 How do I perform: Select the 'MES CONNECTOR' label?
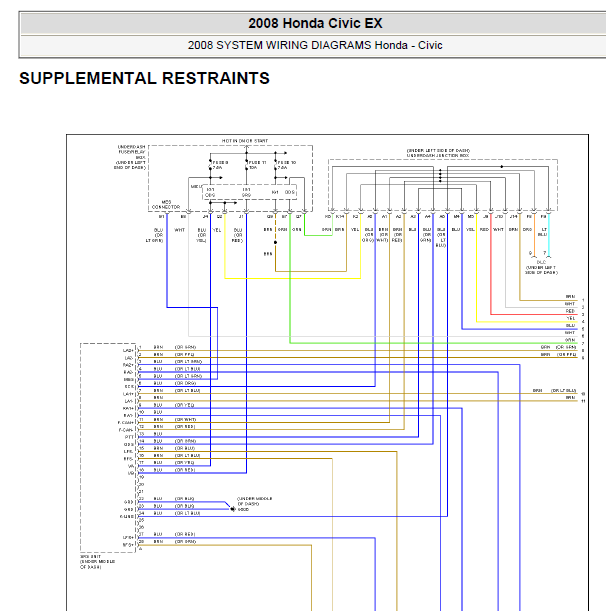(166, 205)
